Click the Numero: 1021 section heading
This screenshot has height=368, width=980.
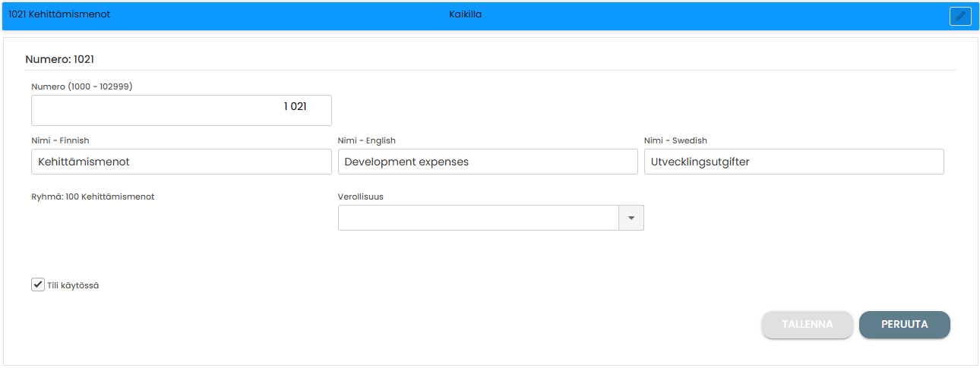click(x=59, y=59)
